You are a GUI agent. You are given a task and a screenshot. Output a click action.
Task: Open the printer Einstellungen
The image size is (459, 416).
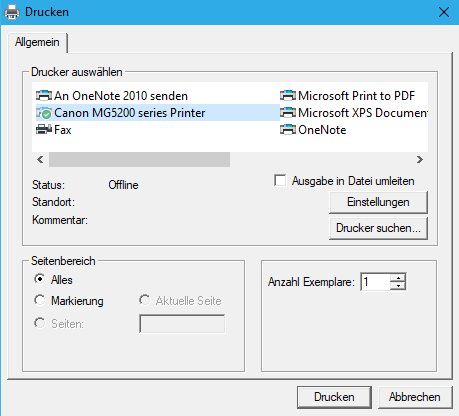pos(378,202)
